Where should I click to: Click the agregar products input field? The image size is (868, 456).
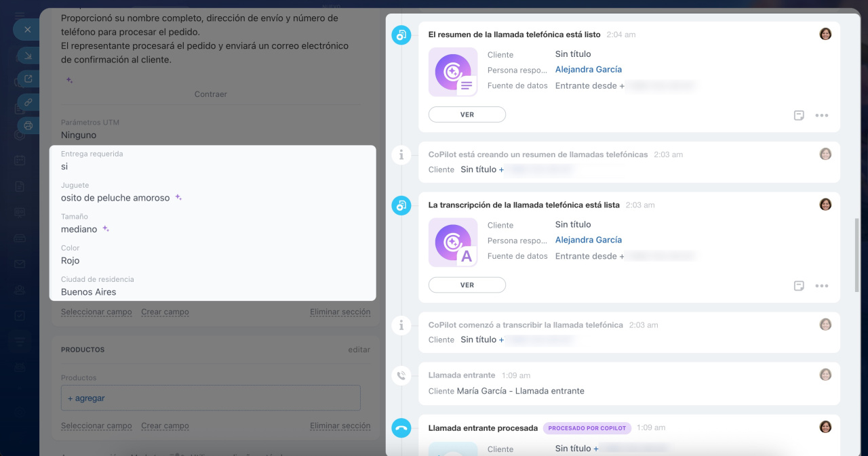(x=210, y=398)
